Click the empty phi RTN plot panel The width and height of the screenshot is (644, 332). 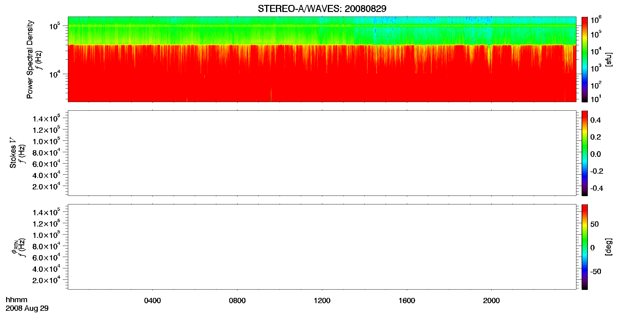click(322, 247)
